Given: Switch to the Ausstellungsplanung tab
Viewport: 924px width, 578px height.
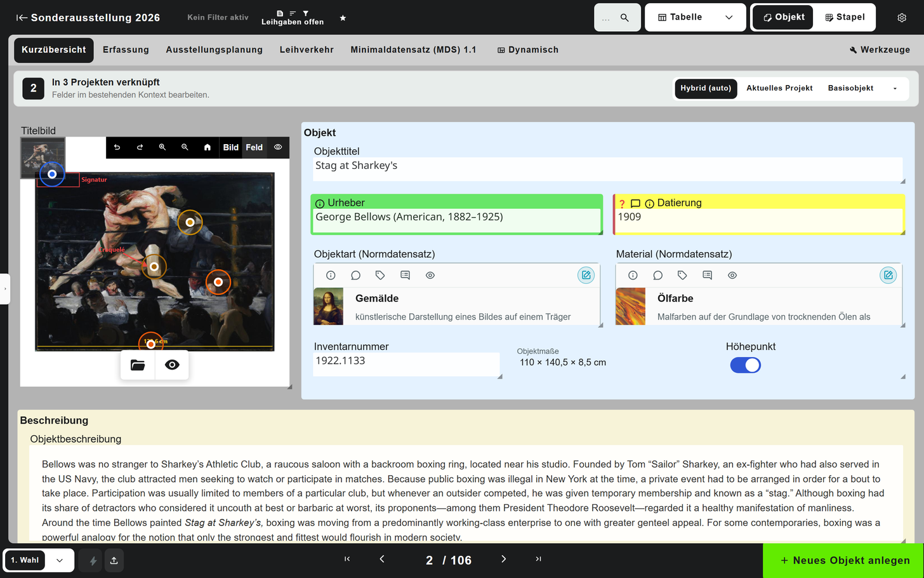Looking at the screenshot, I should (214, 50).
